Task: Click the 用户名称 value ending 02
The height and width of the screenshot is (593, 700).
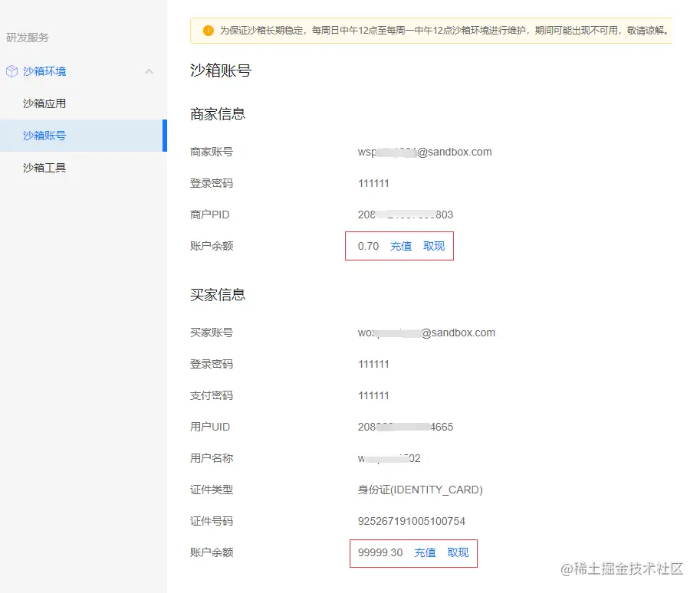Action: click(x=389, y=459)
